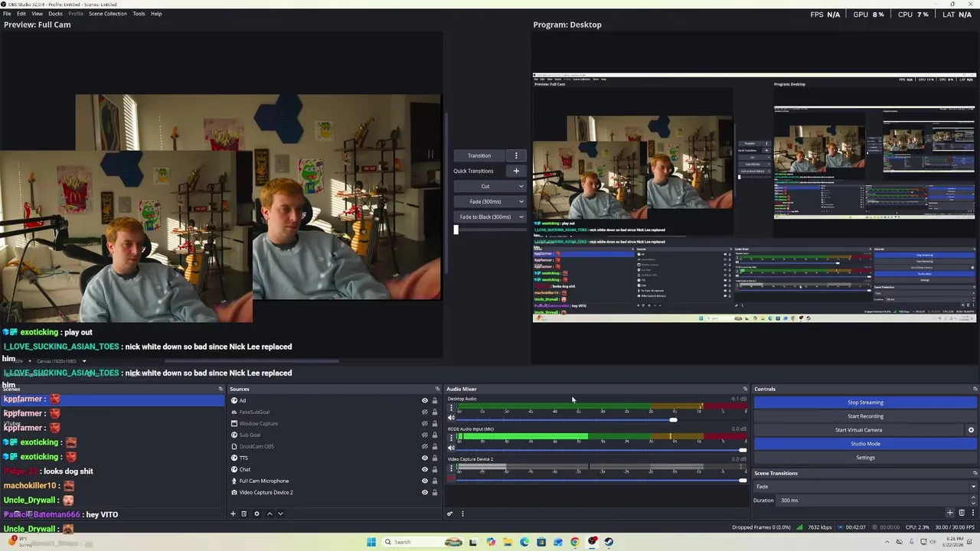This screenshot has width=980, height=551.
Task: Click the RODE Audio Input volume slider handle
Action: [x=742, y=449]
